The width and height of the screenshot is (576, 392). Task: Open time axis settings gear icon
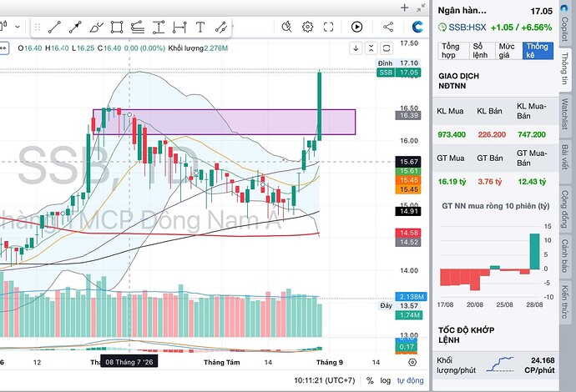(x=412, y=362)
